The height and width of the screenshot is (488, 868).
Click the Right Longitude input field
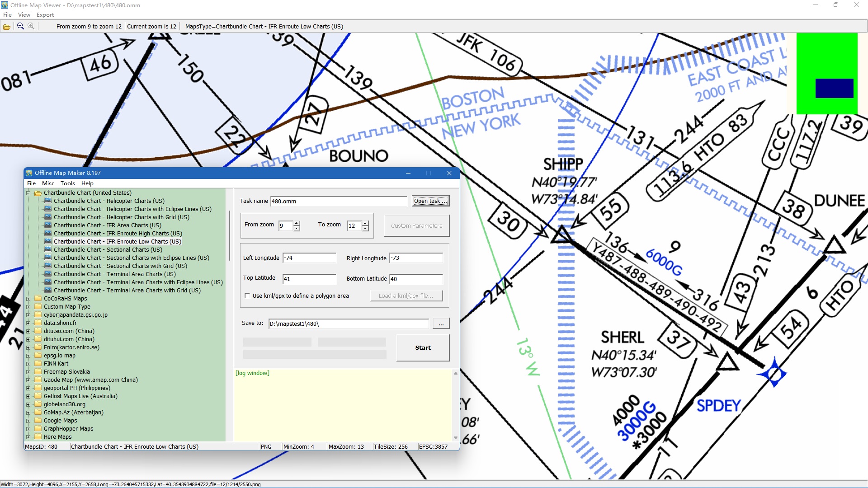416,258
